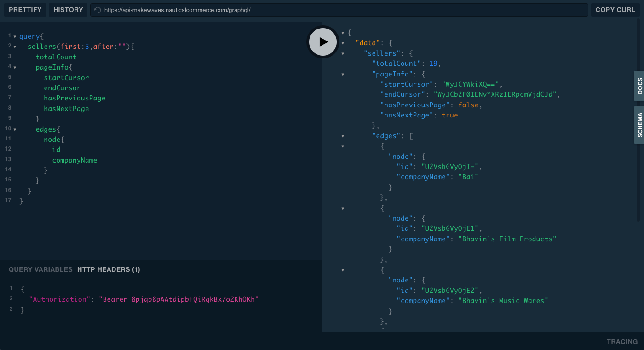
Task: Click the reload schema icon beside URL
Action: 97,10
